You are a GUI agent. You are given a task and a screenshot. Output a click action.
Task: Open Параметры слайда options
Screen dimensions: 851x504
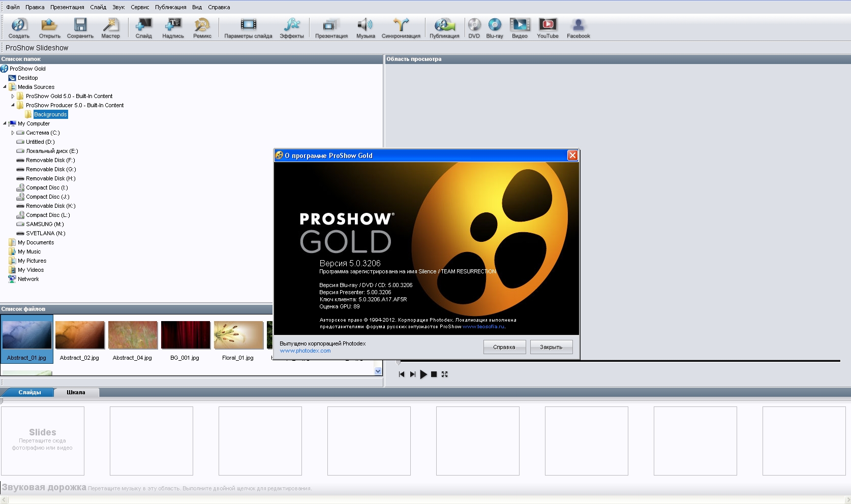(248, 28)
